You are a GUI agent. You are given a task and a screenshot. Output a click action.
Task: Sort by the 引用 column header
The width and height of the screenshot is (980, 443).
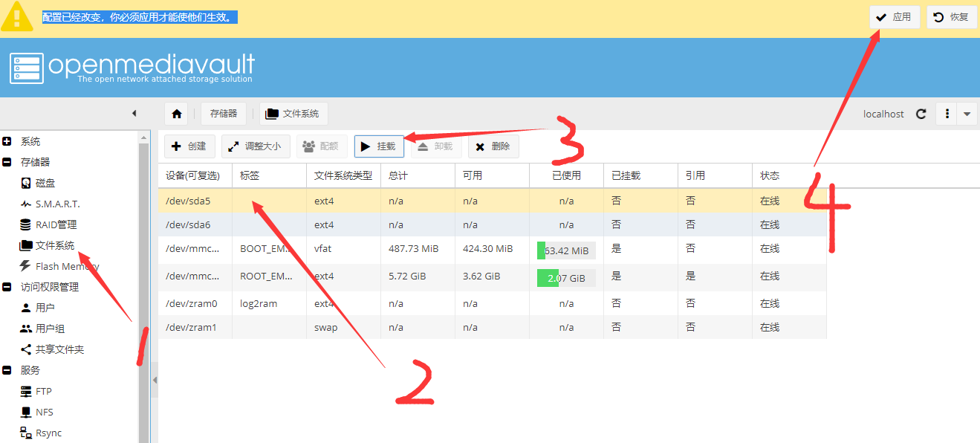[715, 175]
